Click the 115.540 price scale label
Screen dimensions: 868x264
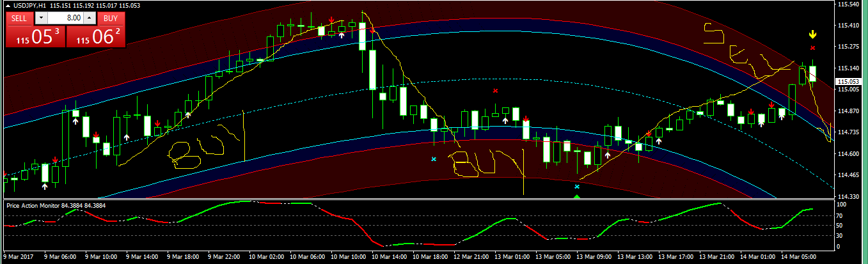click(848, 4)
